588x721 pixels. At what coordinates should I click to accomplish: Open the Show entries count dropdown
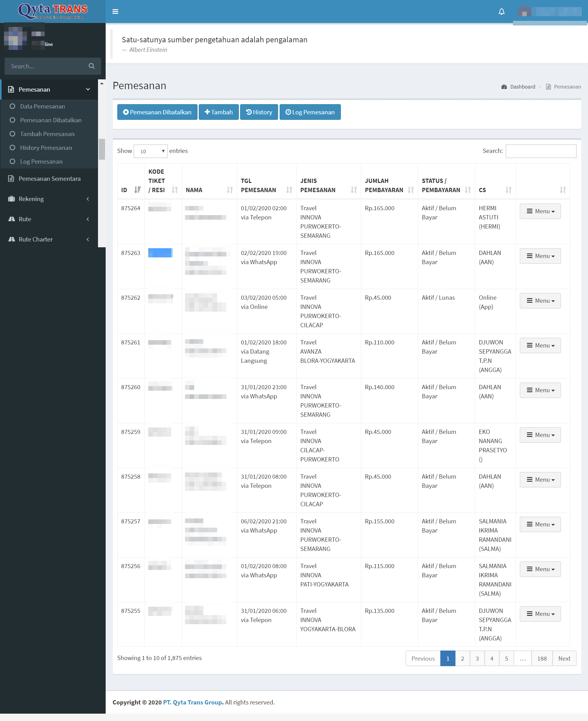(150, 151)
